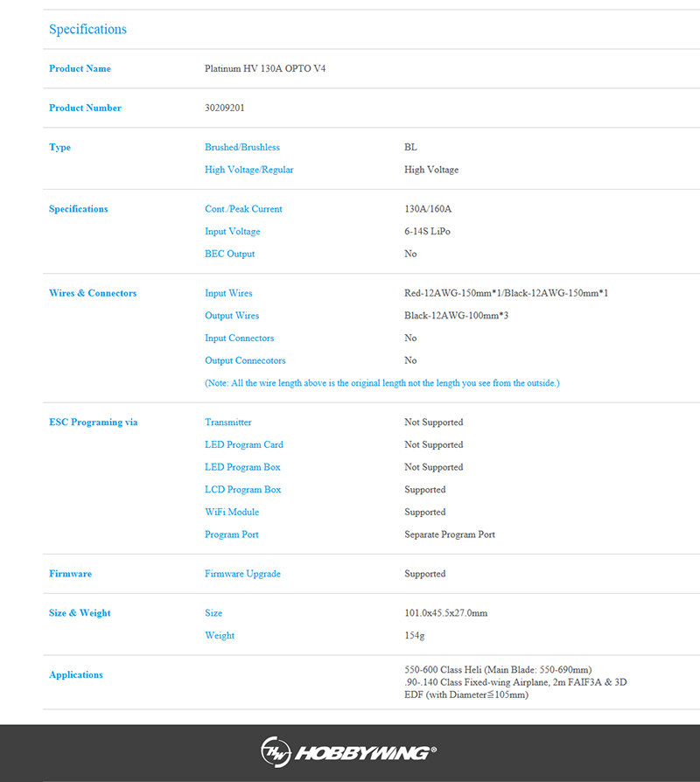Click the Type row label
The image size is (700, 782).
coord(59,147)
